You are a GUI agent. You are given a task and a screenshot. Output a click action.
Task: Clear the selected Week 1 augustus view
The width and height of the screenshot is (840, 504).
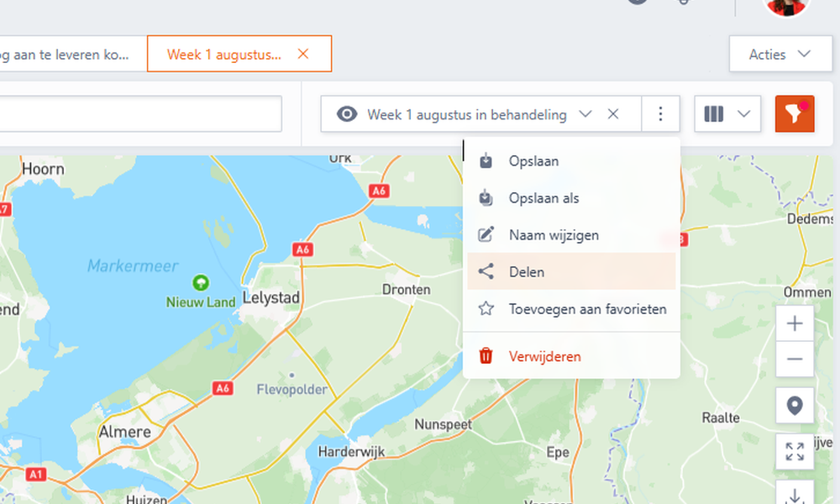coord(613,113)
